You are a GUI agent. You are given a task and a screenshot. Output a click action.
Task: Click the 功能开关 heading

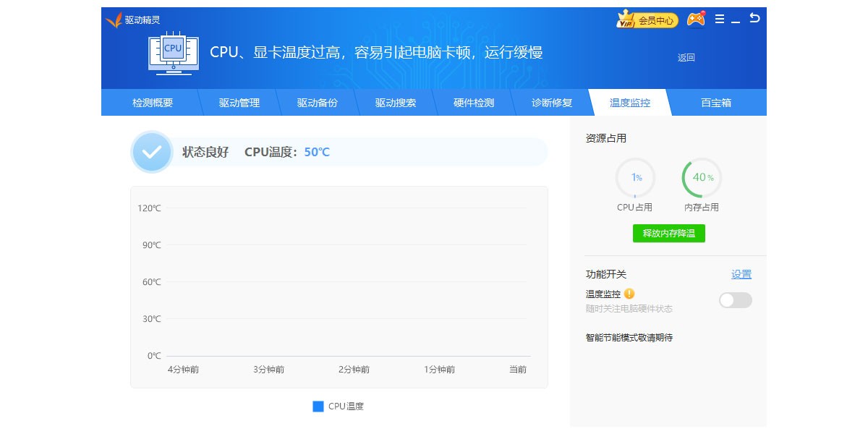point(606,274)
